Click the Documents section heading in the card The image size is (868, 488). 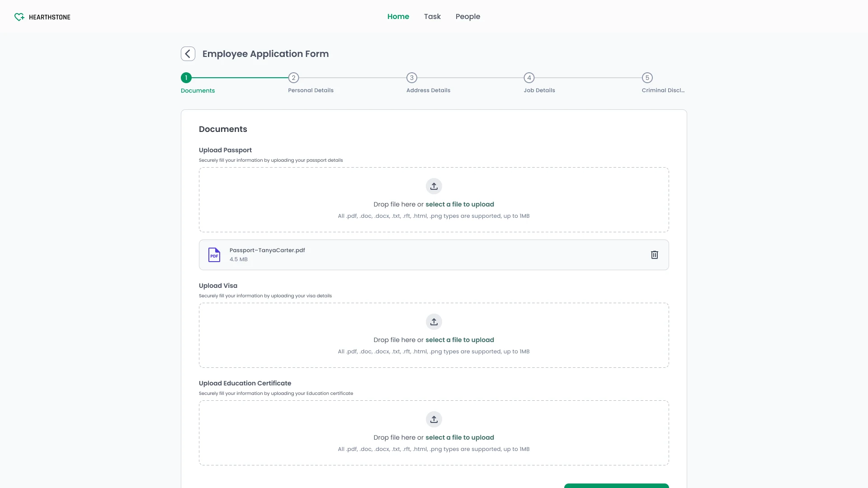pyautogui.click(x=223, y=129)
